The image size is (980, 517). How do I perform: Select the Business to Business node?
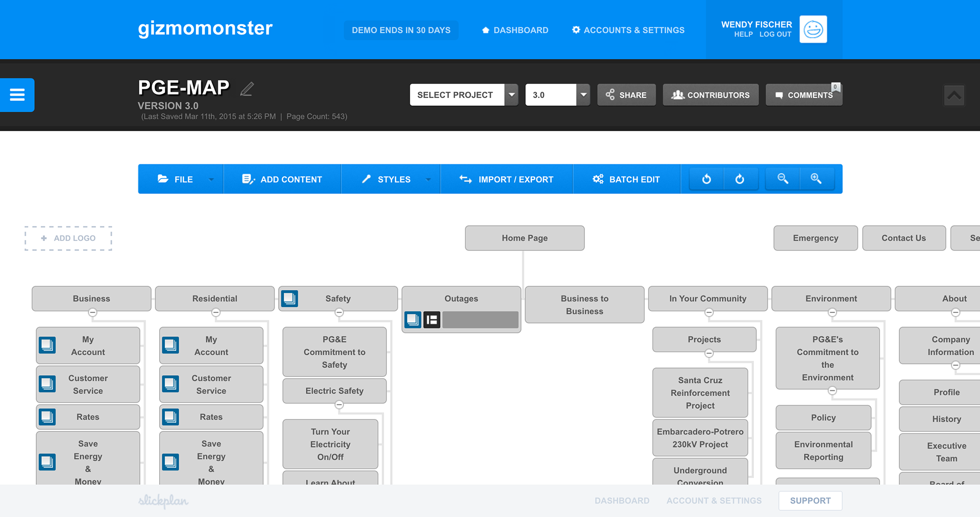(x=584, y=305)
